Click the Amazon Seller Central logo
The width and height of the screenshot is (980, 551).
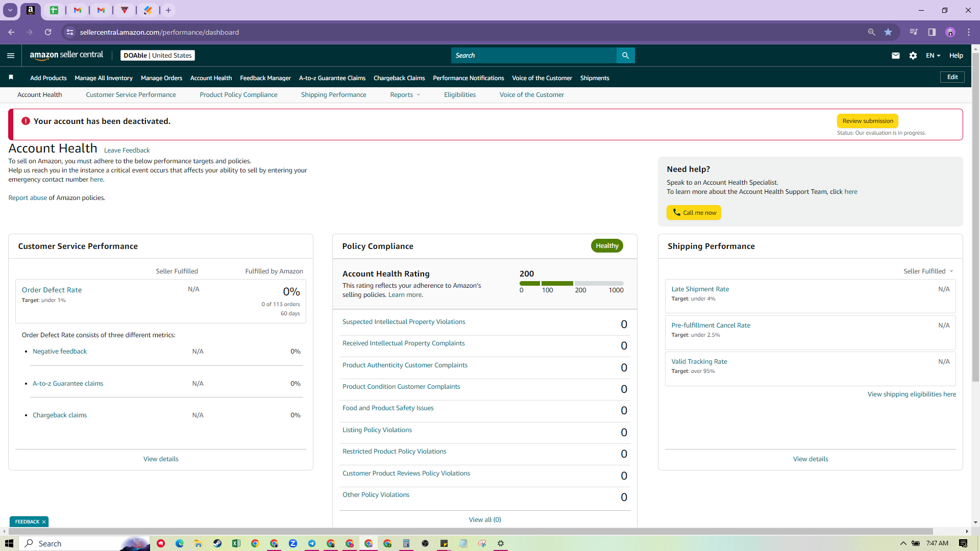66,55
